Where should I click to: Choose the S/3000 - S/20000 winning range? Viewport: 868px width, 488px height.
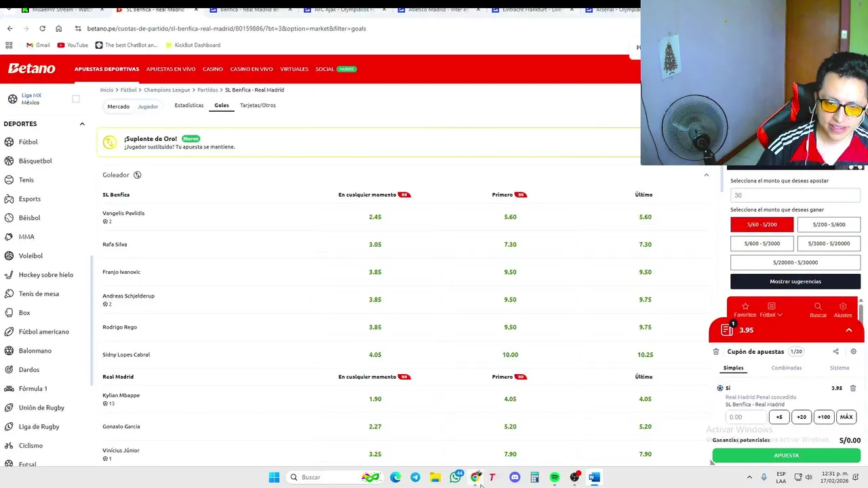tap(829, 243)
